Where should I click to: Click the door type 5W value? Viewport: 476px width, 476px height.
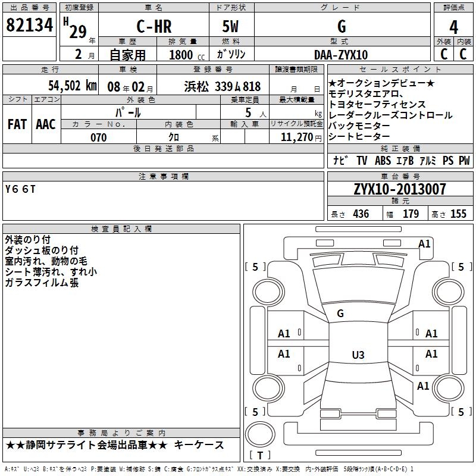(x=230, y=26)
